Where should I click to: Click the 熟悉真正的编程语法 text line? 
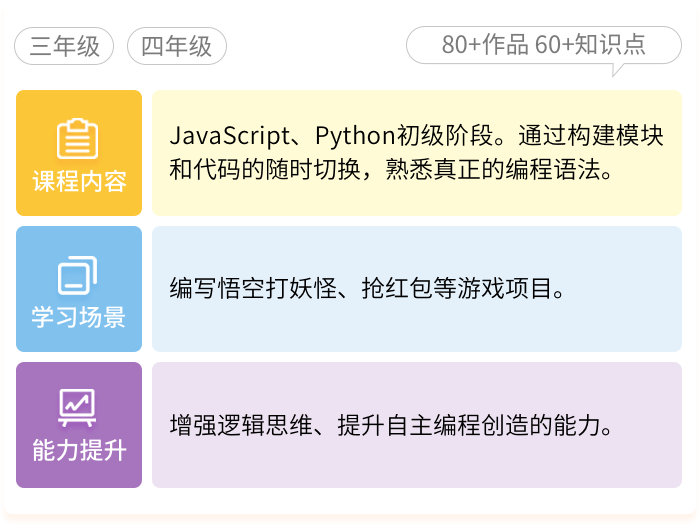[498, 170]
